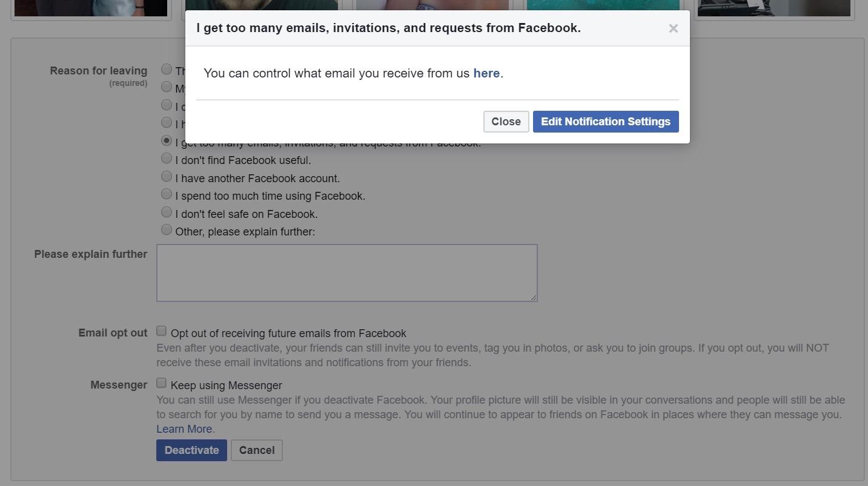Screen dimensions: 868x486
Task: Open the 'Learn More' link about Messenger
Action: pos(185,429)
